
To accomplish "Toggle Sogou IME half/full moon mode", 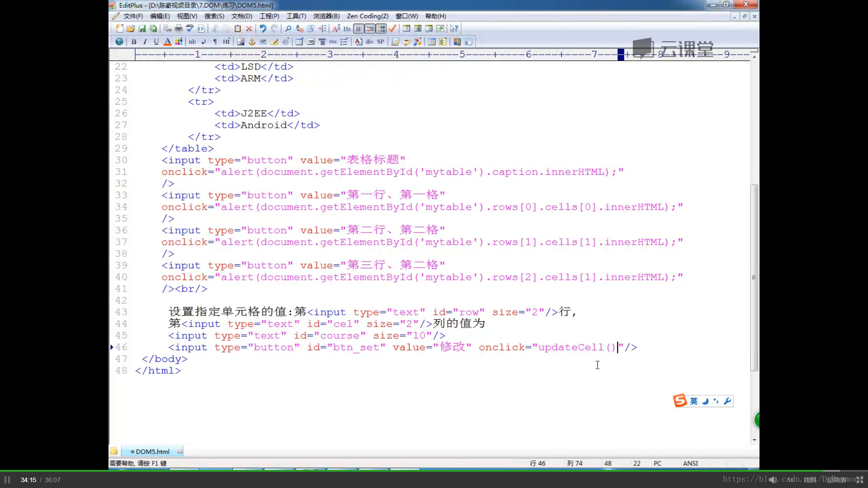I will [x=705, y=401].
